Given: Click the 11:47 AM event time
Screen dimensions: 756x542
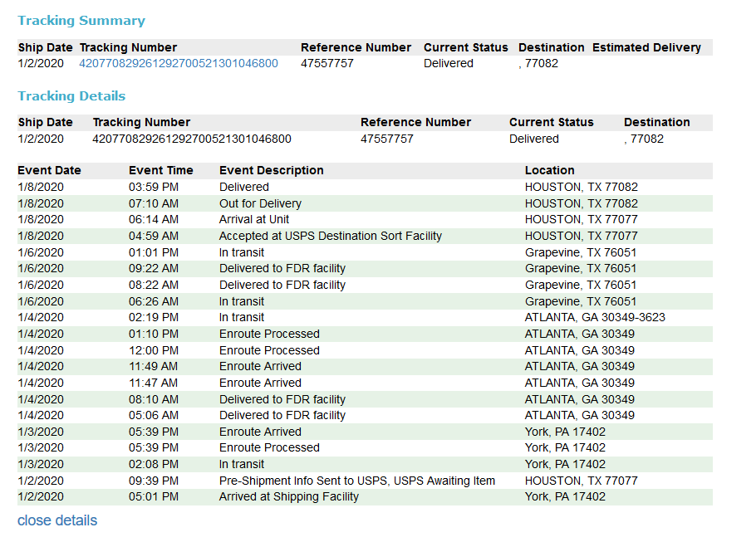Looking at the screenshot, I should [x=154, y=383].
